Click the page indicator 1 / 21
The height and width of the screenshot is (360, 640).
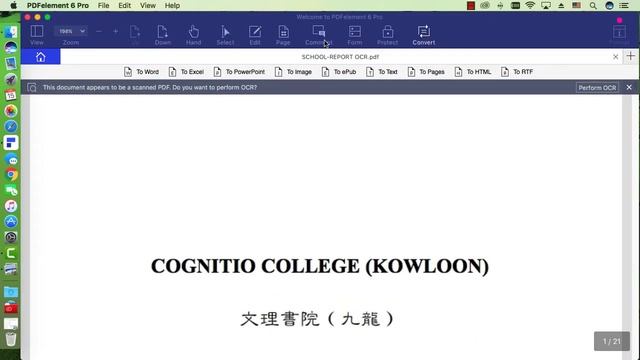tap(612, 341)
